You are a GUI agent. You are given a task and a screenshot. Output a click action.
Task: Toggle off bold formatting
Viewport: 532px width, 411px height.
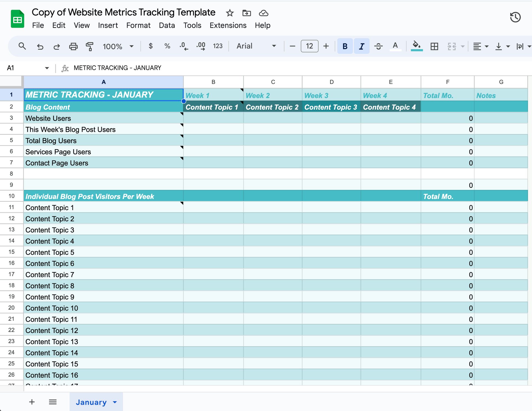(x=345, y=46)
